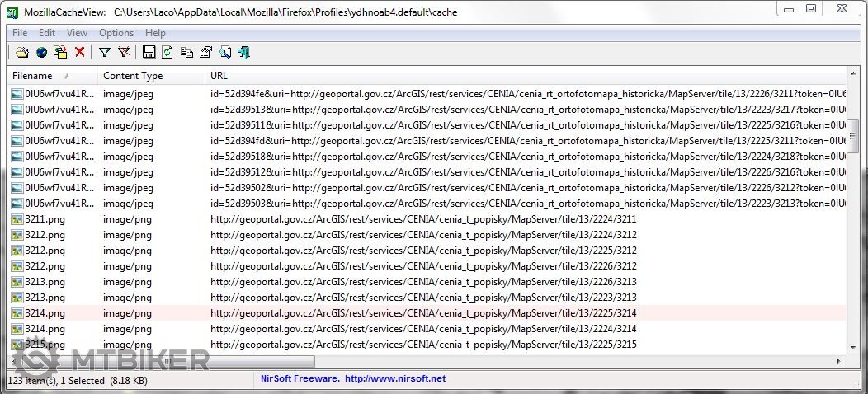Open the File menu
Screen dimensions: 868x394
[x=20, y=33]
